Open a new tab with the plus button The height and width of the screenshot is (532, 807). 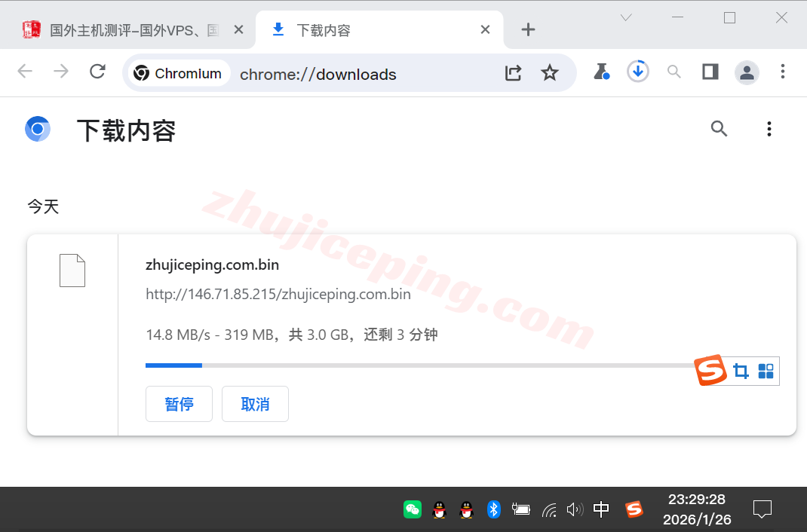pyautogui.click(x=527, y=29)
